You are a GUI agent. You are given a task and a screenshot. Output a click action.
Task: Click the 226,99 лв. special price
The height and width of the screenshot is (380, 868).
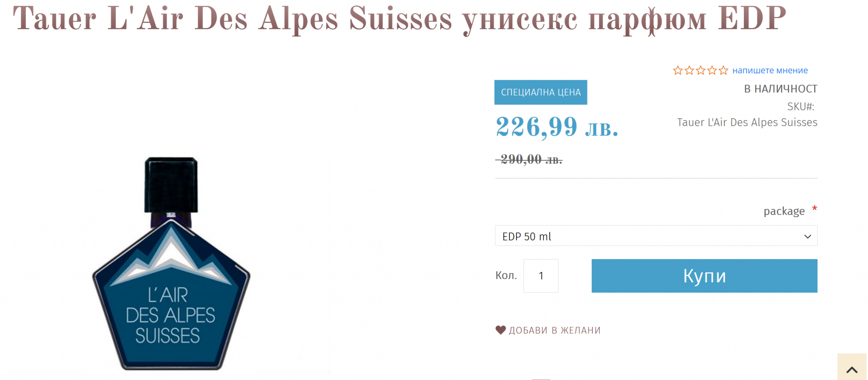[x=557, y=127]
